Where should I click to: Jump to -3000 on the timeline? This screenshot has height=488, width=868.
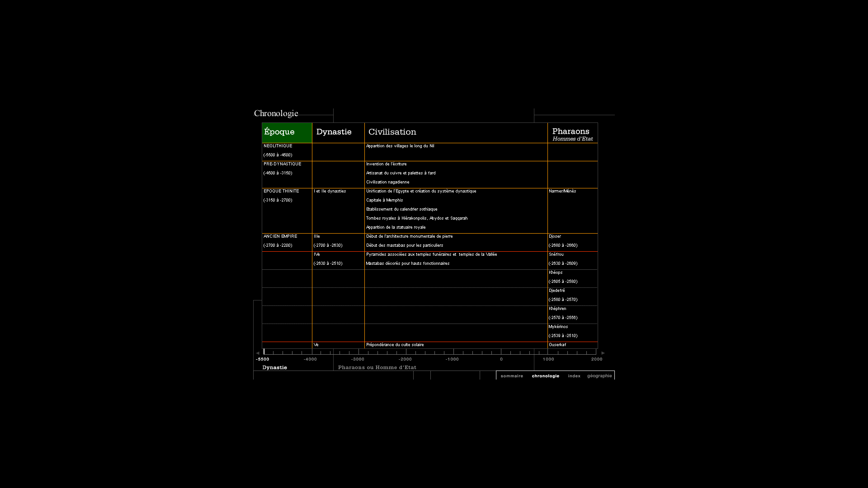tap(358, 359)
